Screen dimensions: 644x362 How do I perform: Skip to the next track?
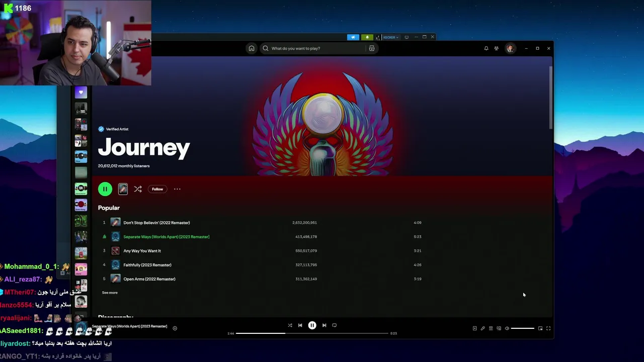click(324, 325)
